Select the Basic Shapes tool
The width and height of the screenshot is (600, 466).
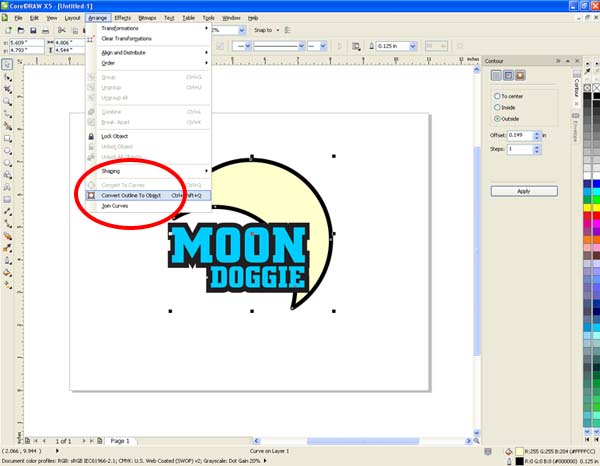[x=7, y=175]
